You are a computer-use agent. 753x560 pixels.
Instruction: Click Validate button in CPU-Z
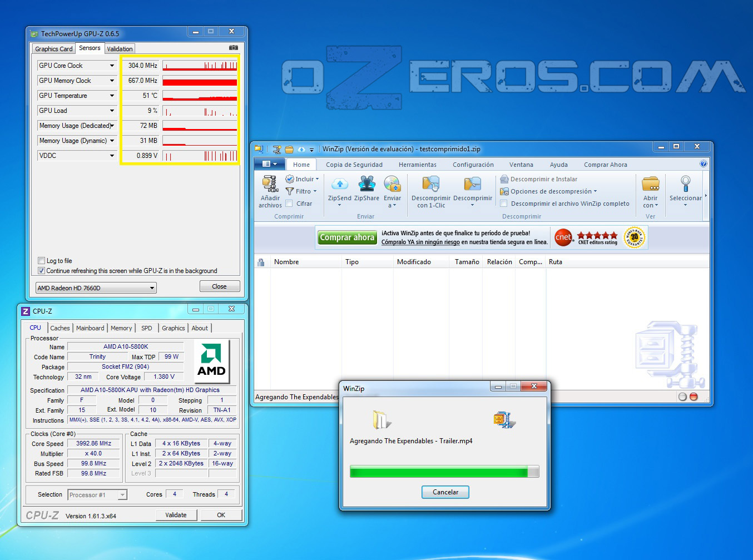click(x=176, y=515)
